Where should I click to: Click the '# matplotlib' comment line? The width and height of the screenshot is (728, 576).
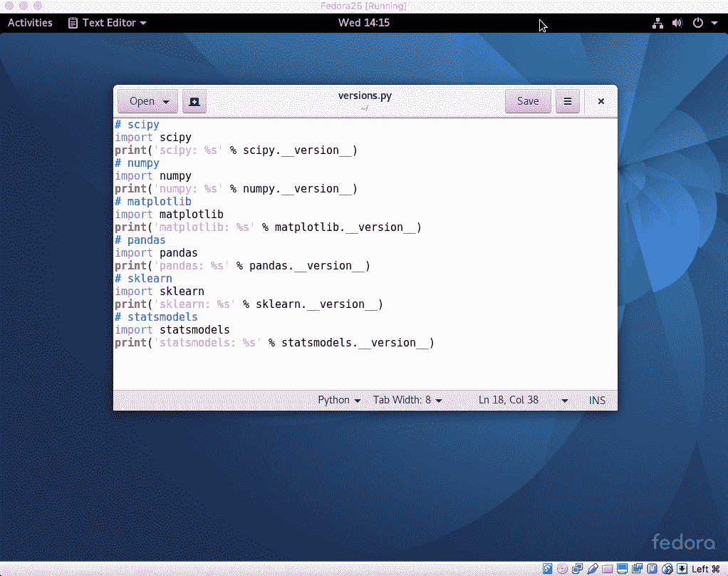153,202
